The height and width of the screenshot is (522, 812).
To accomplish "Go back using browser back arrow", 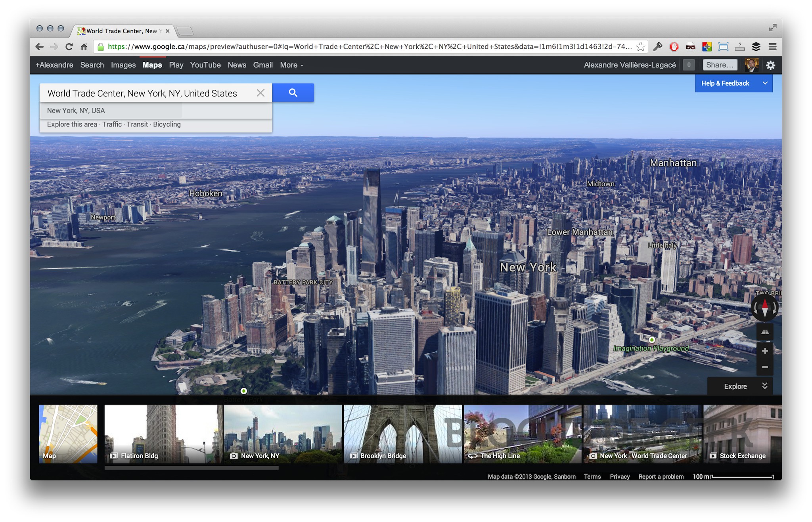I will [39, 47].
